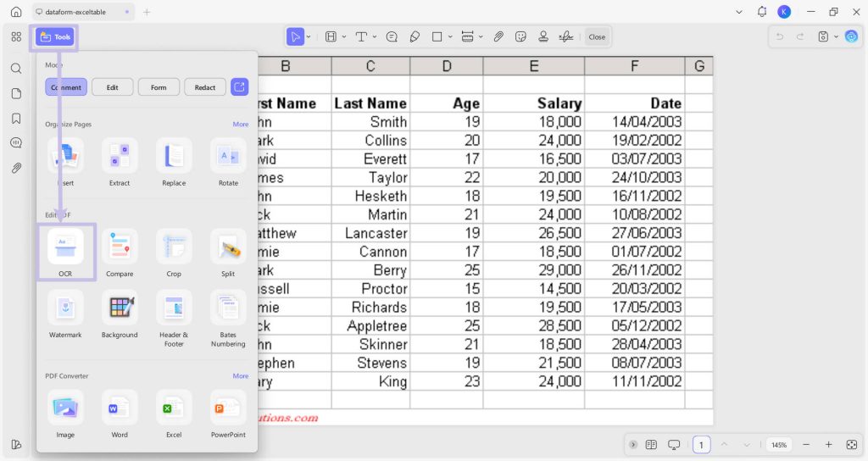Expand the select cursor tool dropdown
This screenshot has height=461, width=868.
[309, 37]
